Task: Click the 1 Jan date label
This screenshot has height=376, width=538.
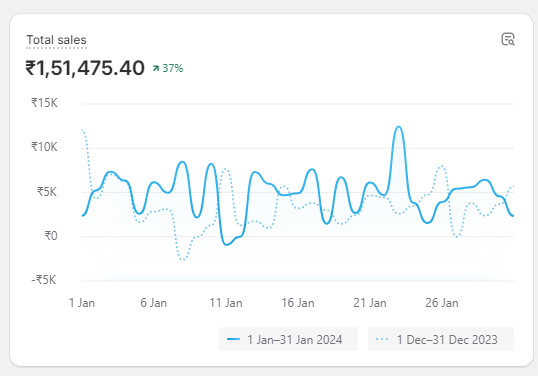Action: 82,303
